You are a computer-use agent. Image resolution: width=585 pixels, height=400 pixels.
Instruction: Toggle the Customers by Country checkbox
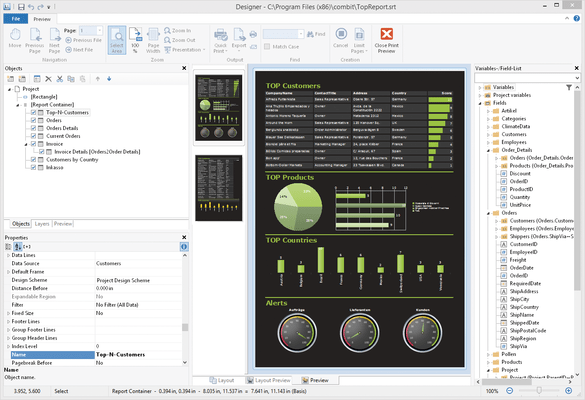[x=34, y=159]
